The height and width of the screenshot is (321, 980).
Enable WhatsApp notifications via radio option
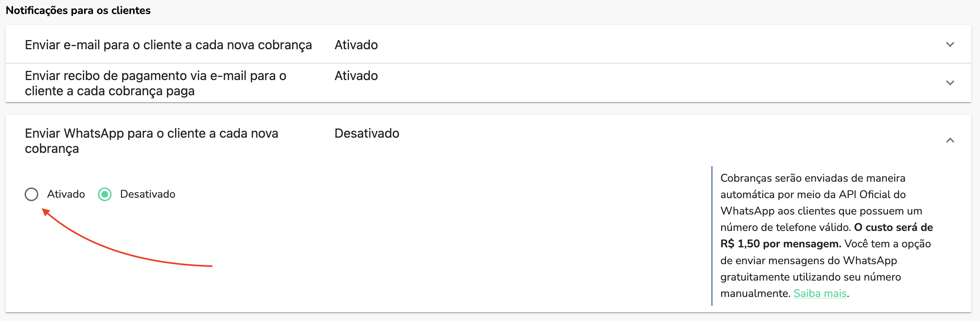(32, 194)
